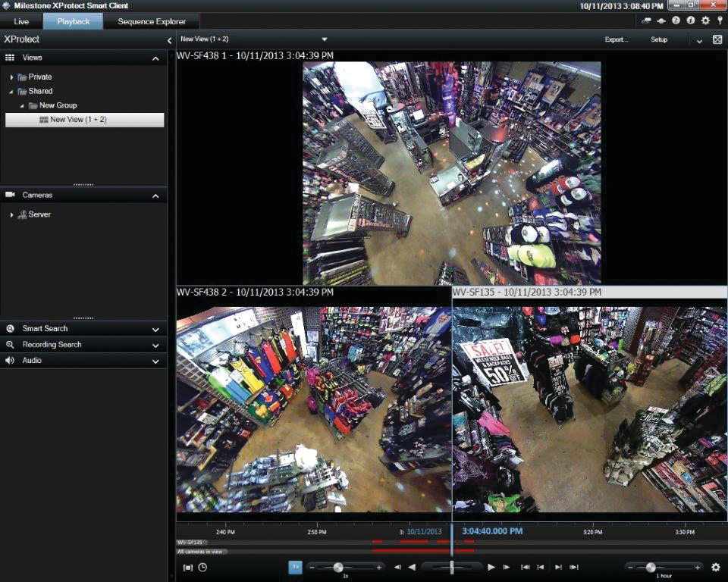Open the New View (1 + 2) view selector dropdown
Viewport: 728px width, 582px height.
click(x=325, y=39)
